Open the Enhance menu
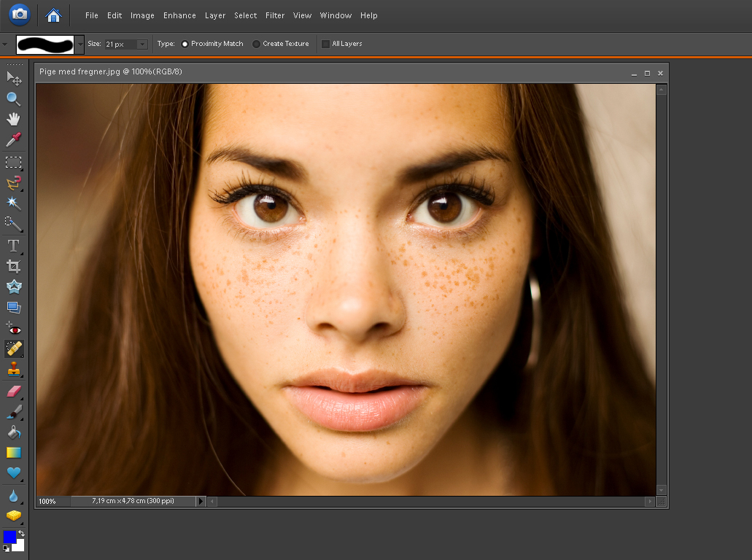Viewport: 752px width, 560px height. 179,15
